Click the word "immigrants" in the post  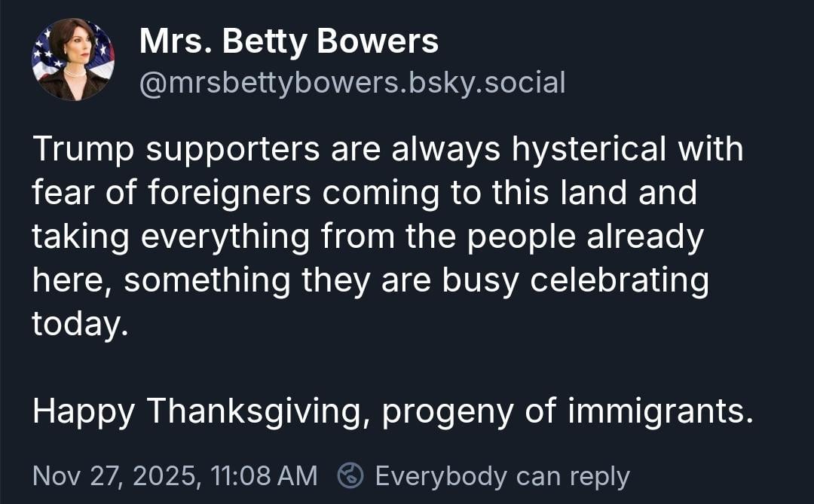point(658,411)
